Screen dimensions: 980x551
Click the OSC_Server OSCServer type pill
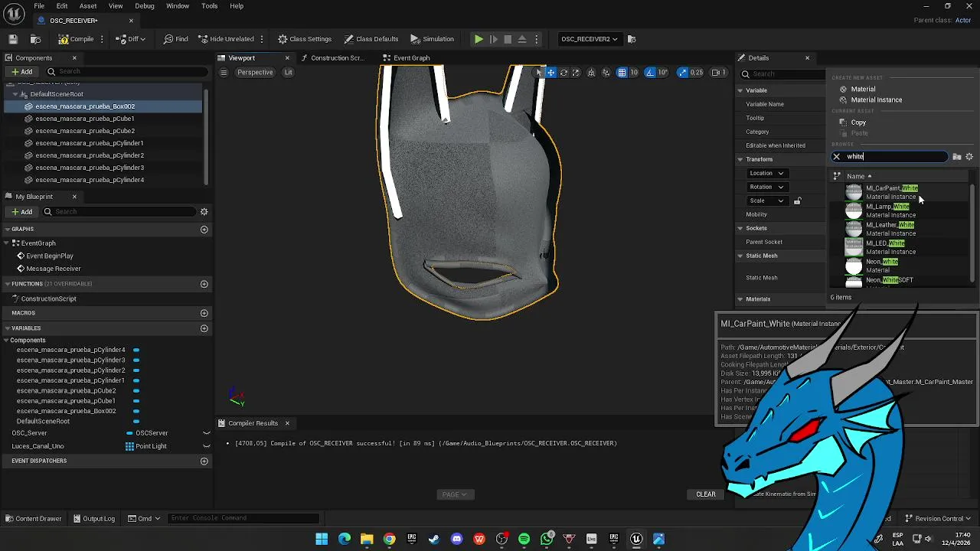147,433
